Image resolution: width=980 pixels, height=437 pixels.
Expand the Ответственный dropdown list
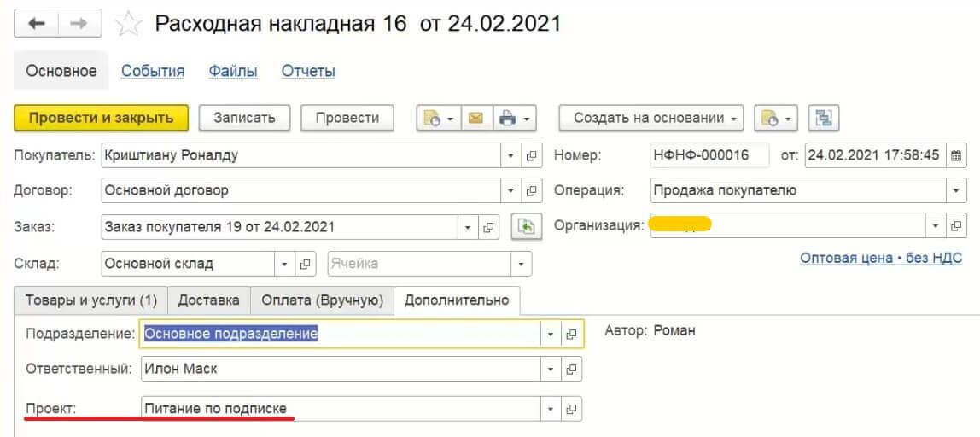coord(551,370)
